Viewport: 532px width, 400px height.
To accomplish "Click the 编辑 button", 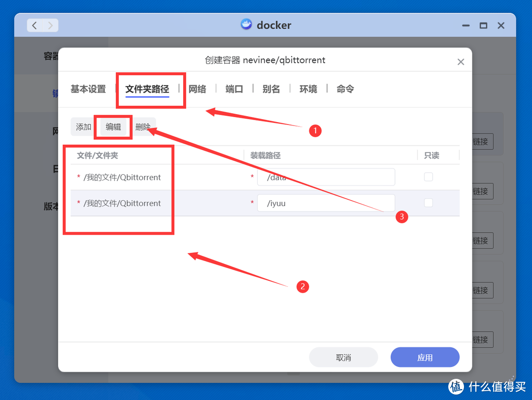I will (113, 127).
